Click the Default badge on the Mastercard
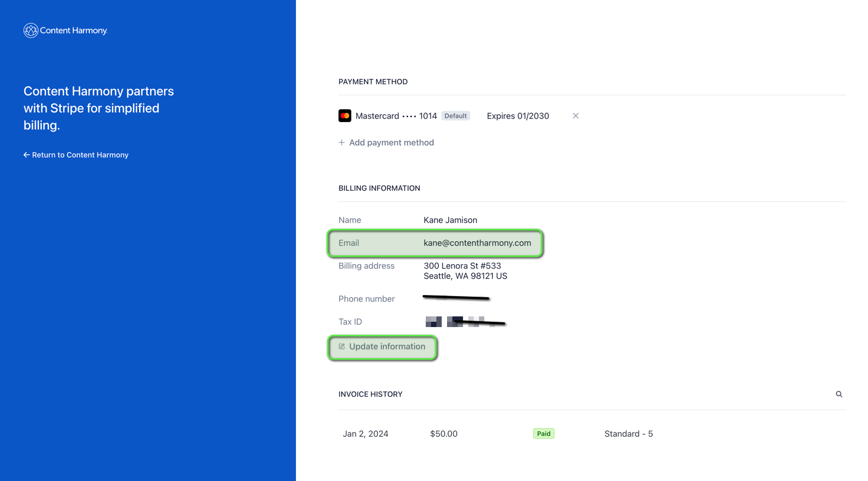The height and width of the screenshot is (481, 868). click(456, 116)
